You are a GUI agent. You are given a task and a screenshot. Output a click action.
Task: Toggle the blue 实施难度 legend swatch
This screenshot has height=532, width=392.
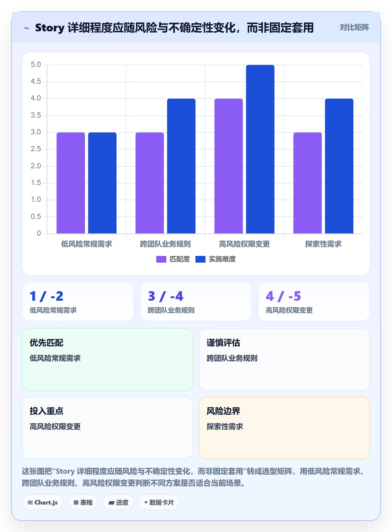point(200,259)
